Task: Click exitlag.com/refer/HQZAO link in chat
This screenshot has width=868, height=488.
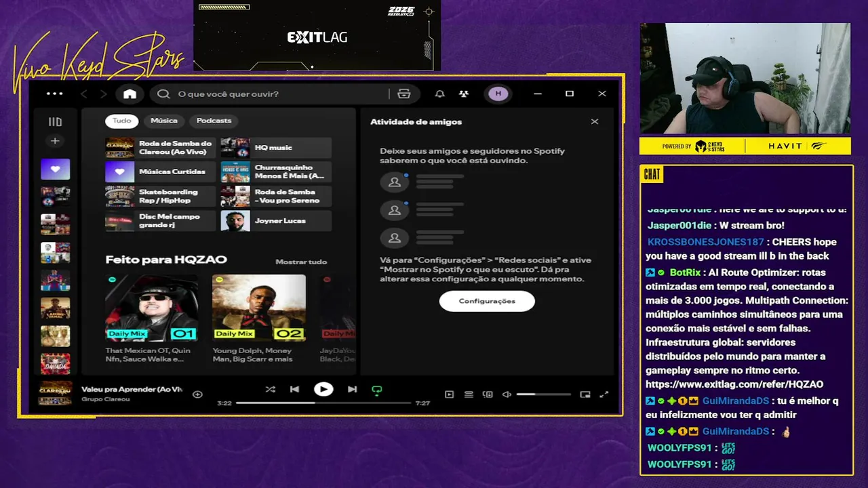Action: [x=734, y=384]
